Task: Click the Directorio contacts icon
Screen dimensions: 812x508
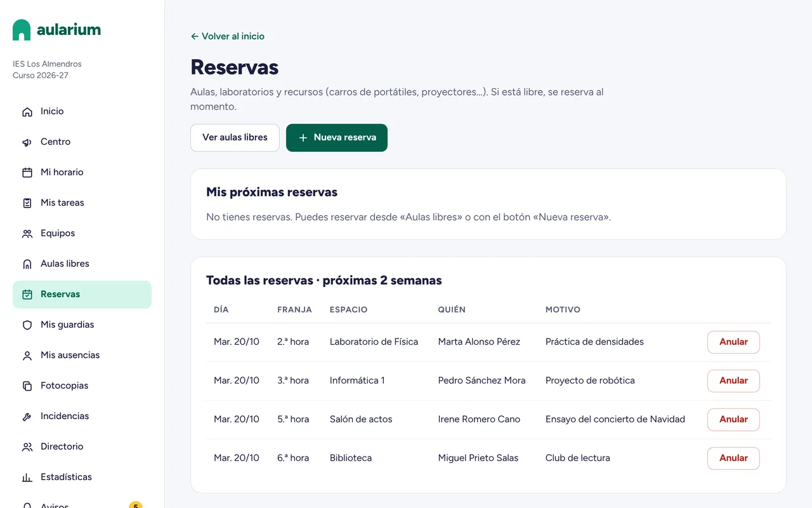Action: pos(27,447)
